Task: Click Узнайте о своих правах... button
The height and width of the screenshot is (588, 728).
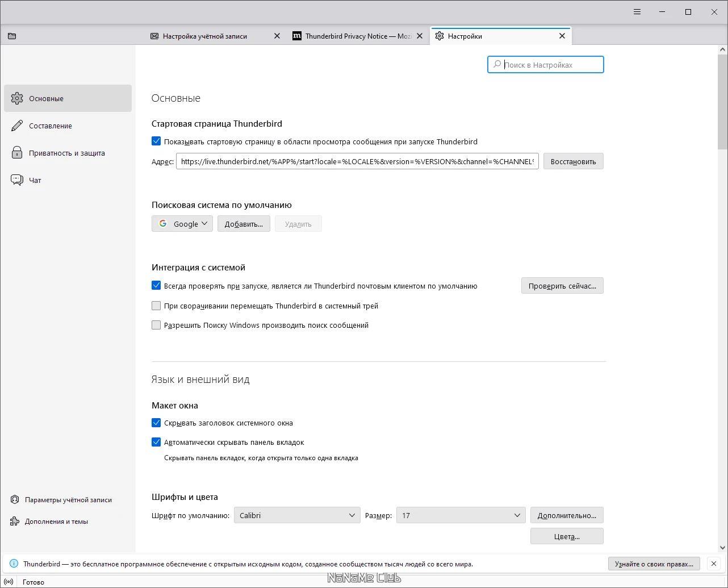Action: tap(654, 564)
